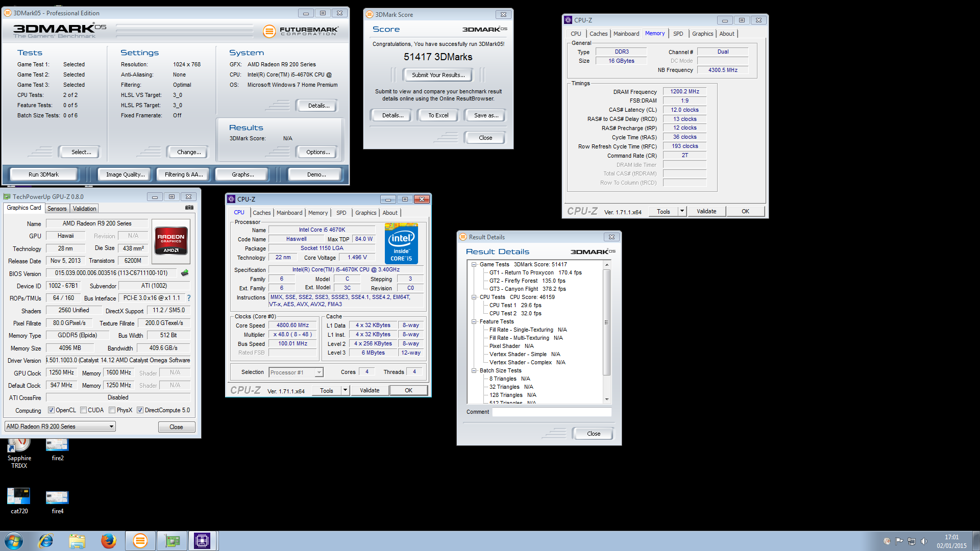Click the Comment input field
The image size is (980, 551).
[552, 412]
